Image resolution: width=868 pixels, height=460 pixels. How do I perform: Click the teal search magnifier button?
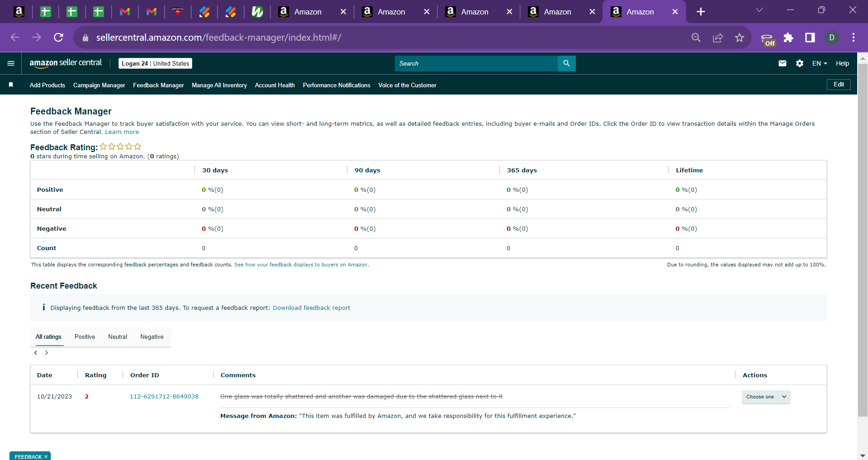coord(566,63)
